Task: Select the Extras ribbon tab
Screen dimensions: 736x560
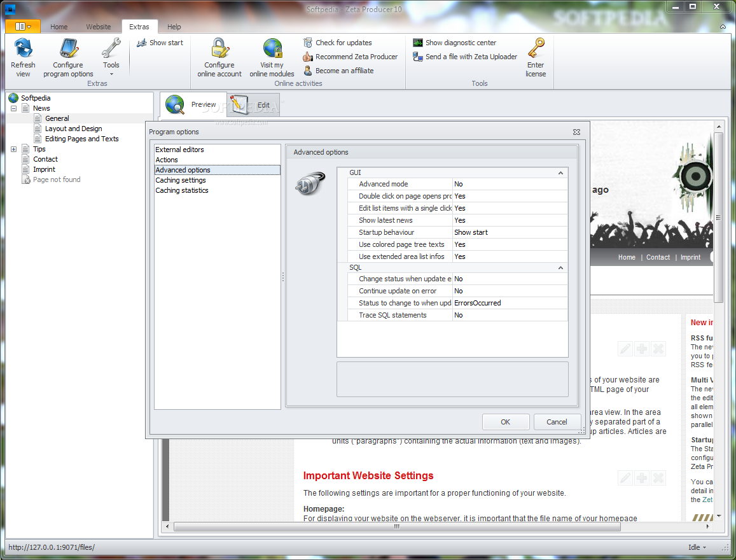Action: pyautogui.click(x=139, y=27)
